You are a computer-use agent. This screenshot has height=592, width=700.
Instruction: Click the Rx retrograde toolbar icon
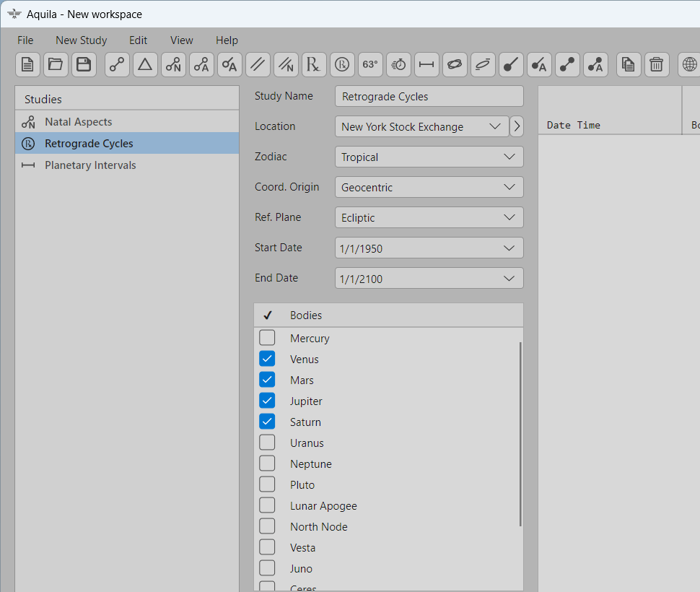[314, 65]
